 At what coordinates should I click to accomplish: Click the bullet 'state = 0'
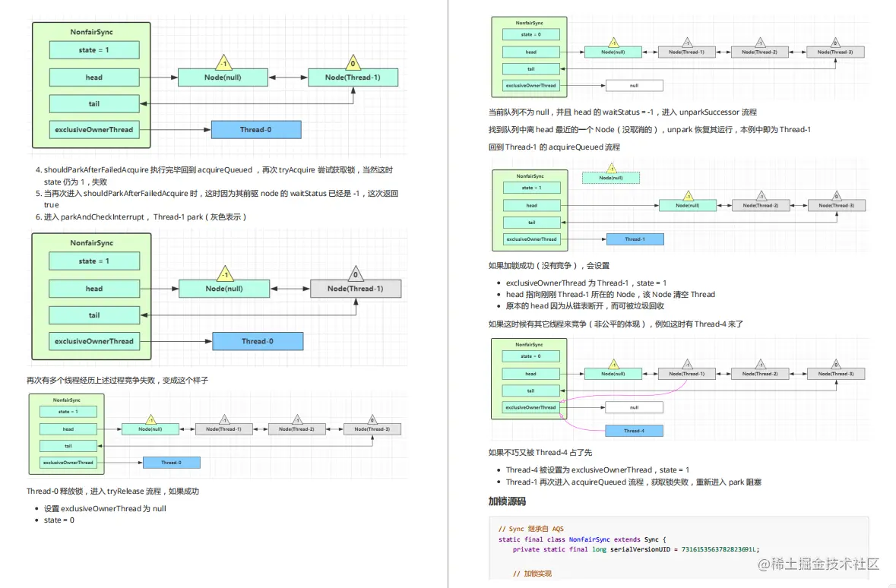tap(59, 520)
